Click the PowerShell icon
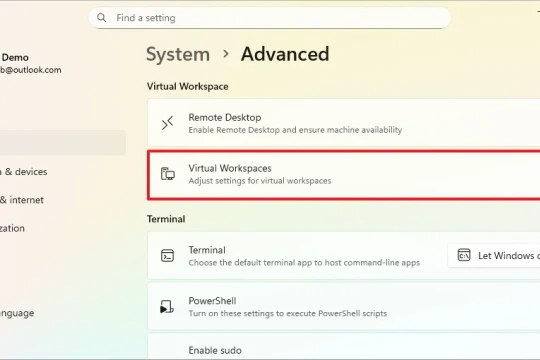This screenshot has height=360, width=540. coord(167,307)
